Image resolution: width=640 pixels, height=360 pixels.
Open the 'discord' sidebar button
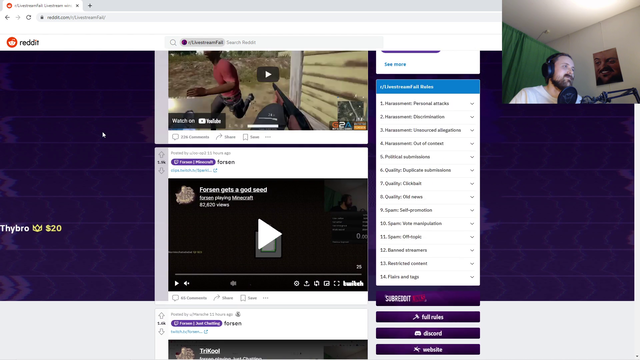428,333
